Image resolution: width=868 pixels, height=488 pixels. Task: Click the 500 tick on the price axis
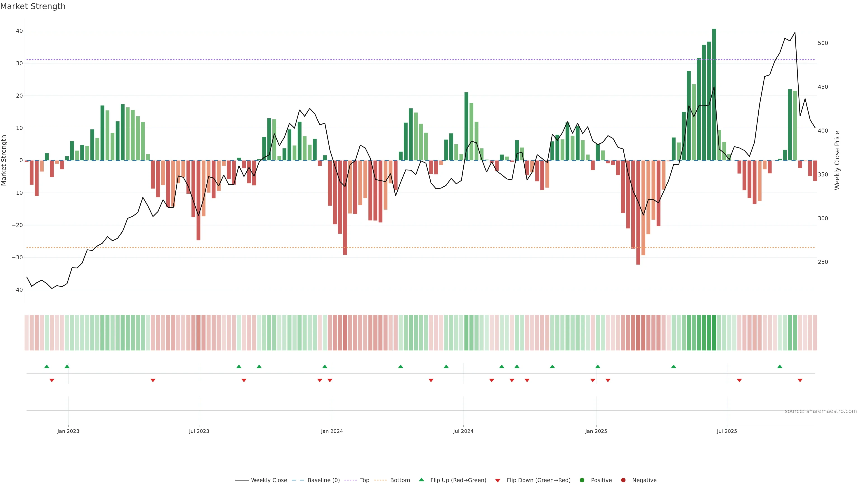coord(823,43)
